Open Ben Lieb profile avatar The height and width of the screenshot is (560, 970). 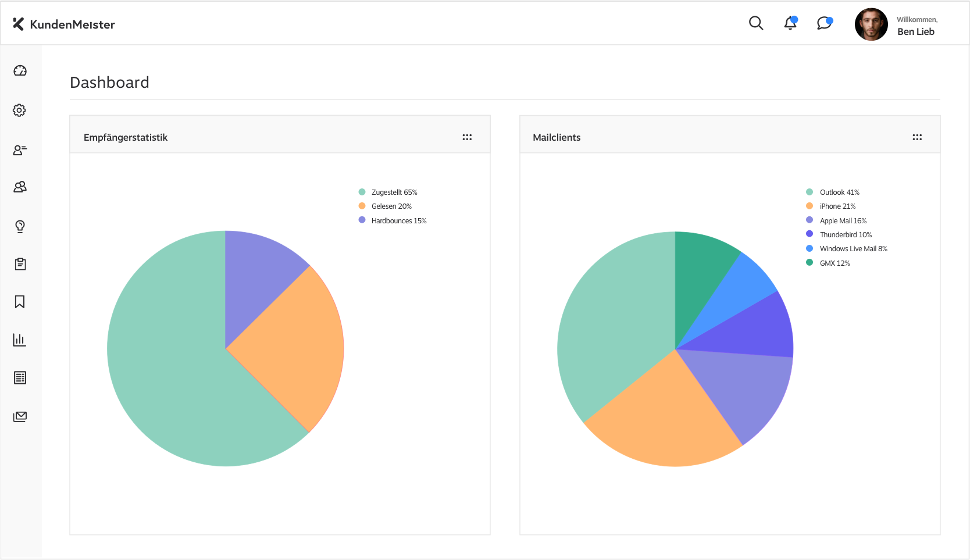tap(871, 24)
